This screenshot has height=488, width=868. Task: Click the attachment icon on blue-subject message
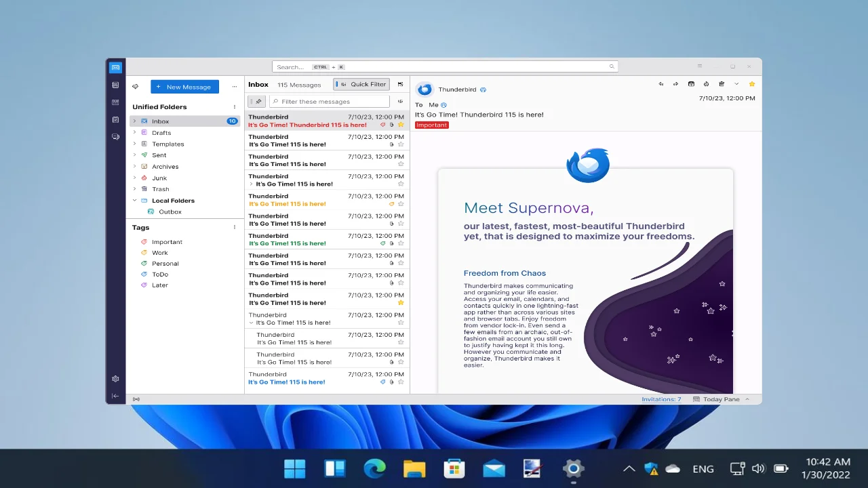point(392,382)
